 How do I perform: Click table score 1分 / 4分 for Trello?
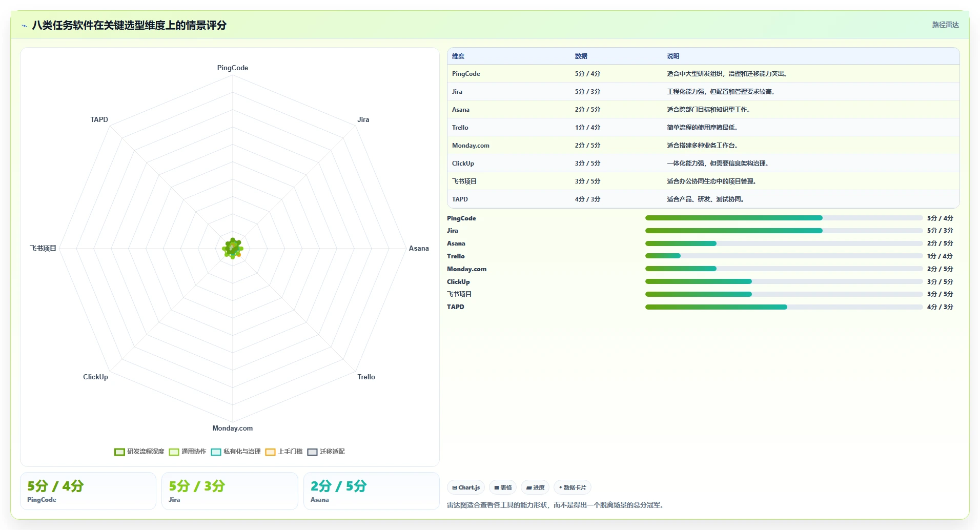coord(587,128)
